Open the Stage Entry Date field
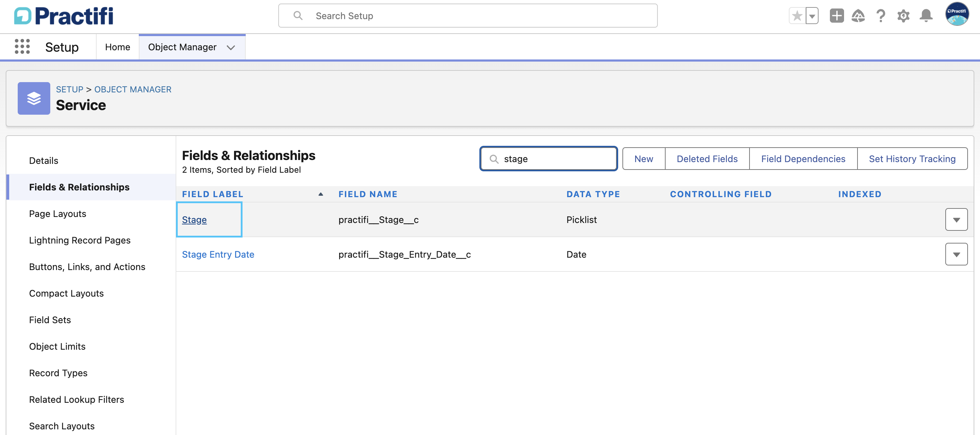This screenshot has height=435, width=980. click(x=218, y=254)
